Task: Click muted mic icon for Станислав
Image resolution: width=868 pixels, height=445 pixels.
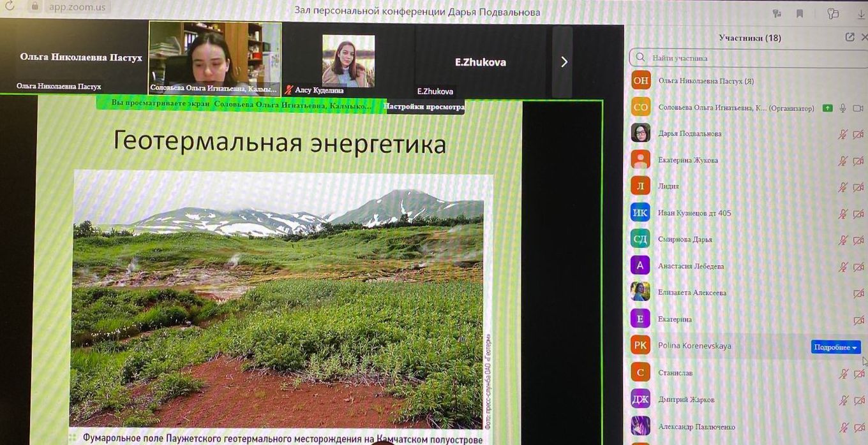Action: pyautogui.click(x=843, y=374)
